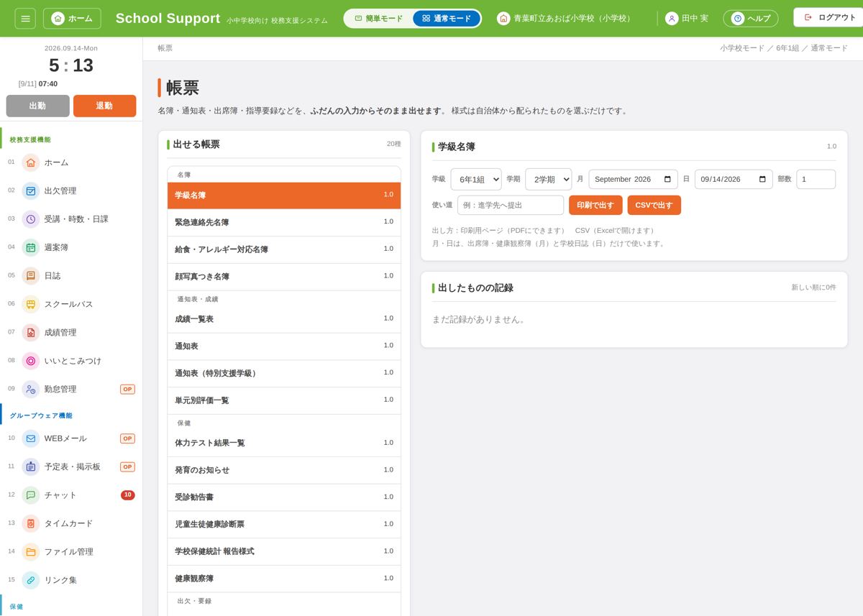Image resolution: width=863 pixels, height=616 pixels.
Task: Select 緊急連絡先名簿 in the report list
Action: [284, 222]
